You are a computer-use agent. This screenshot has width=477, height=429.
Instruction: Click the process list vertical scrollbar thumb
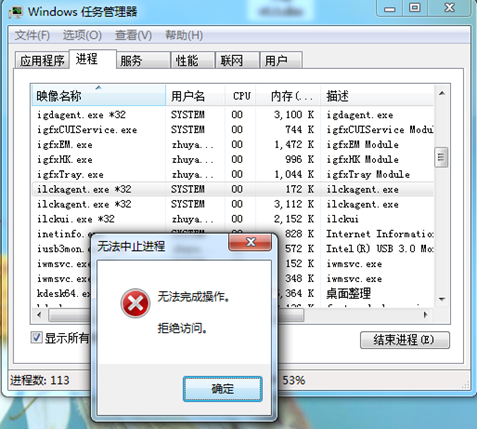[441, 157]
